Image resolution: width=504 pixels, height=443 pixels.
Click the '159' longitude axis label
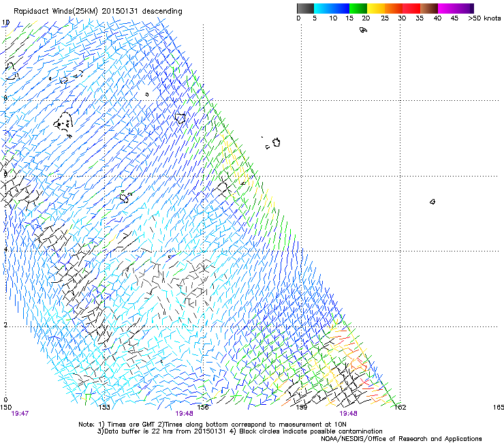(x=301, y=408)
